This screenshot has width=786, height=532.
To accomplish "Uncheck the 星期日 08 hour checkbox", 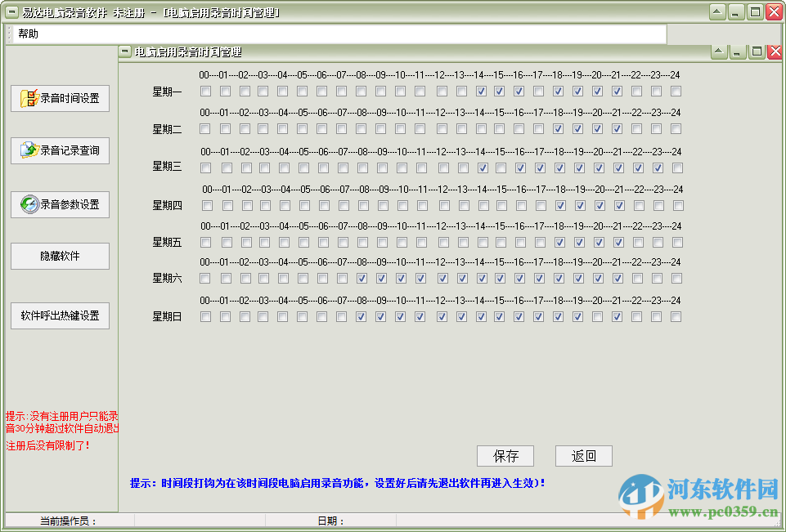I will tap(361, 316).
